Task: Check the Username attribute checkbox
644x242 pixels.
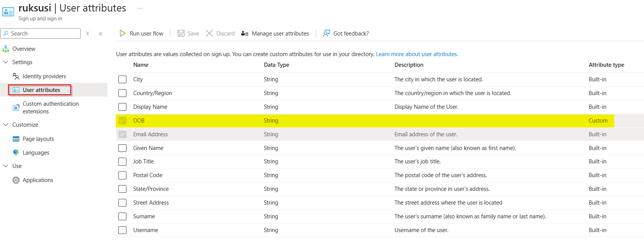Action: (122, 230)
